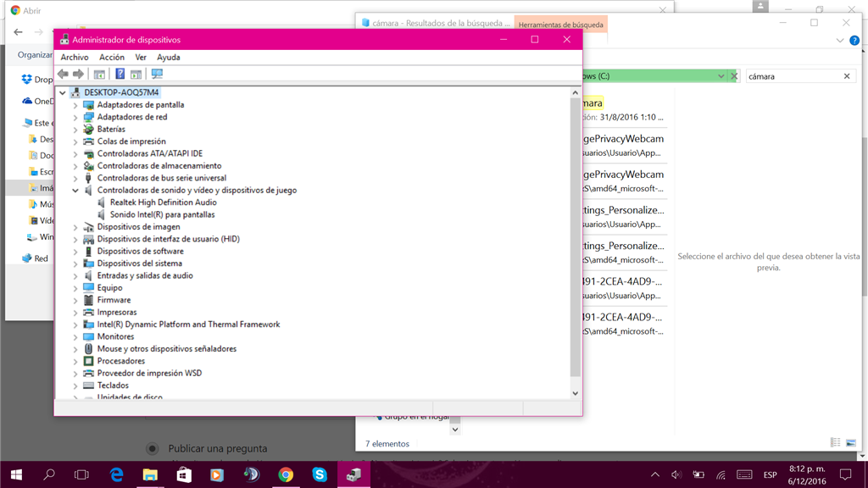Expand Dispositivos de interfaz de usuario (HID)
This screenshot has height=488, width=868.
[x=75, y=239]
